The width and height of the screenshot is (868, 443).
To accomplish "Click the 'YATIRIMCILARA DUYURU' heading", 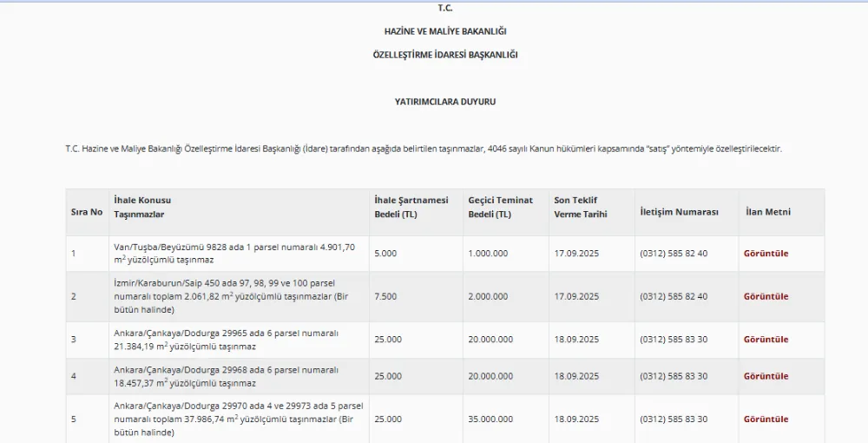I will coord(445,102).
